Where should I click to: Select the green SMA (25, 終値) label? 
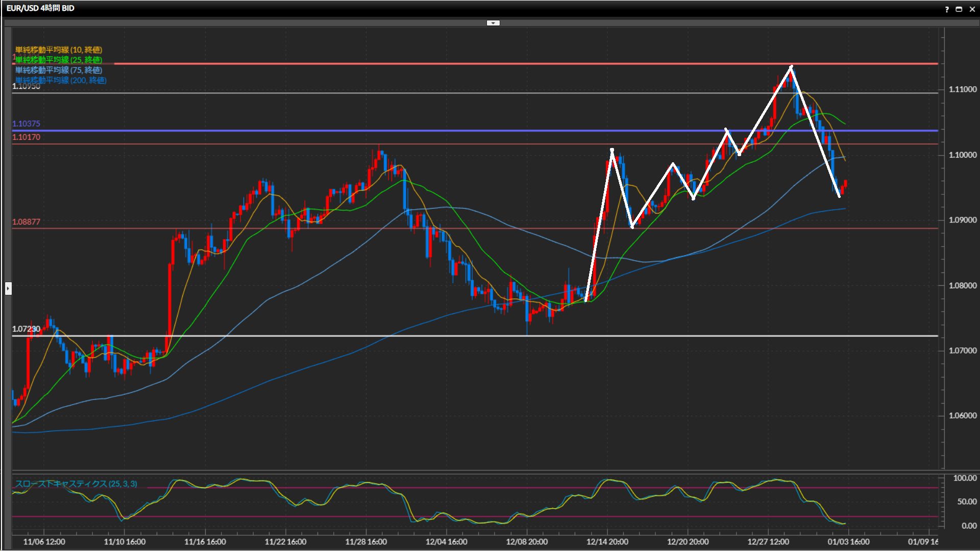point(58,60)
